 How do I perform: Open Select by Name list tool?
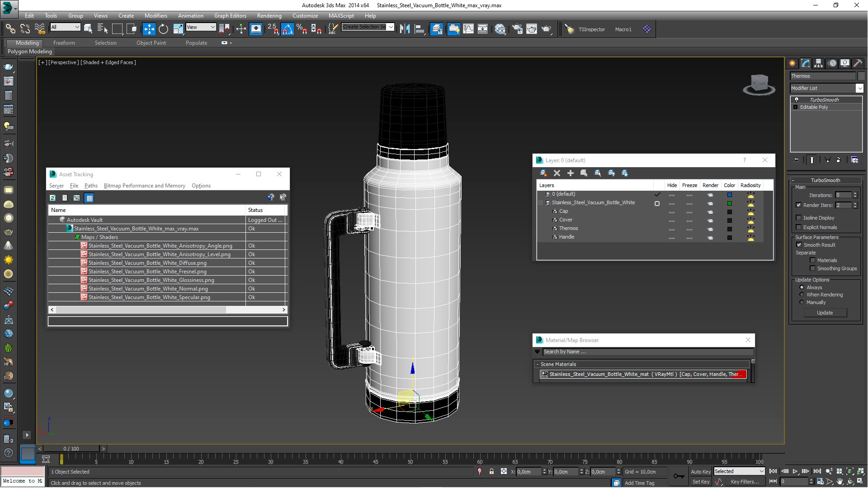coord(103,29)
